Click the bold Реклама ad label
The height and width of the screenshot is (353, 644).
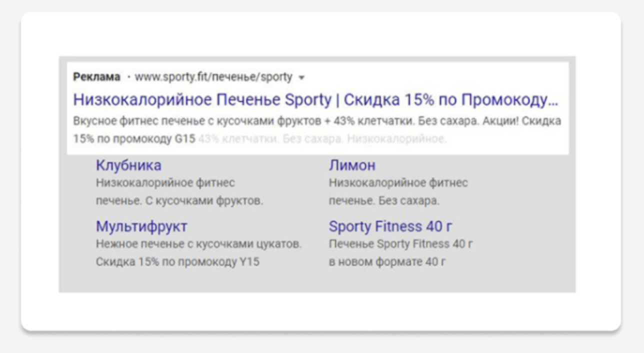(96, 77)
